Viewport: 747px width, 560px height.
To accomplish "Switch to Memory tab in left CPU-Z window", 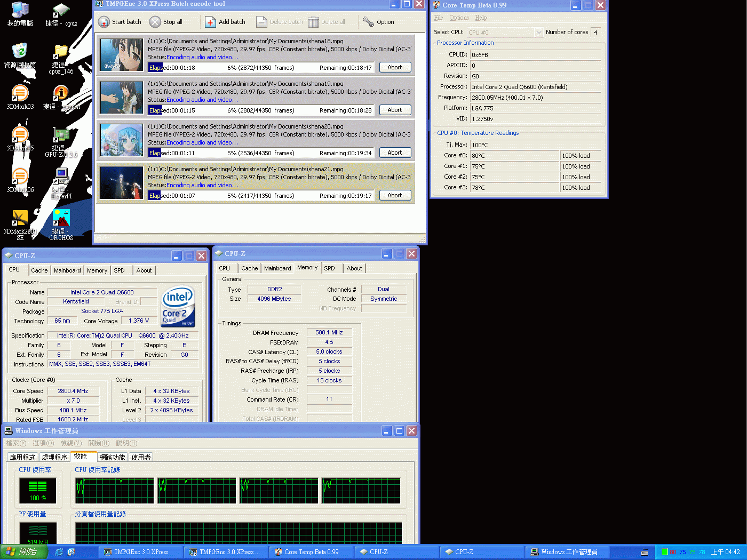I will pyautogui.click(x=97, y=270).
